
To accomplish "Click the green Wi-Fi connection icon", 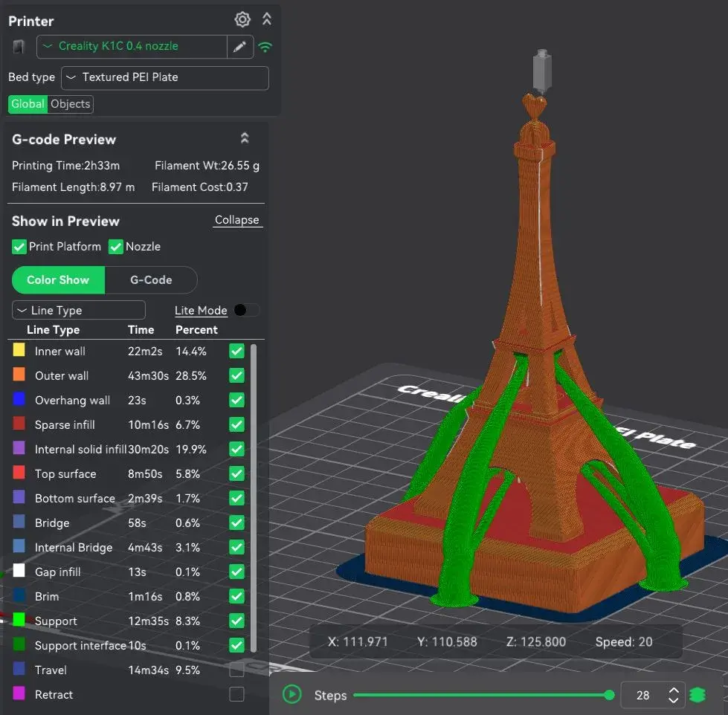I will pyautogui.click(x=265, y=47).
